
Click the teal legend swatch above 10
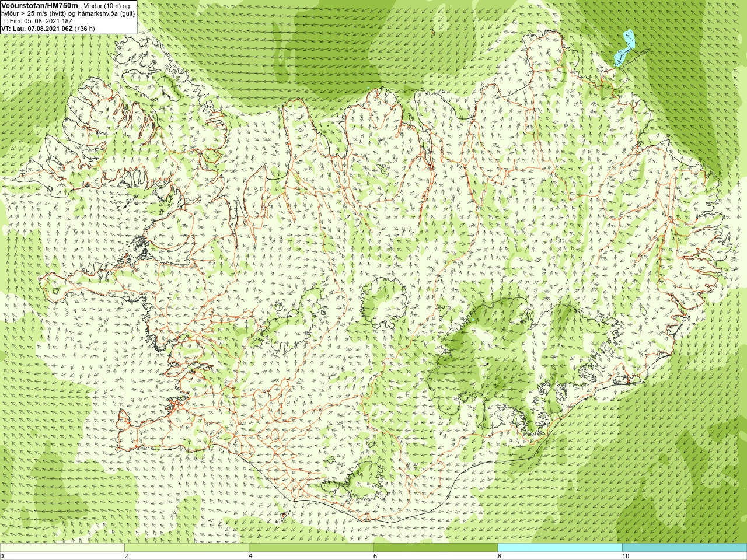coord(684,548)
